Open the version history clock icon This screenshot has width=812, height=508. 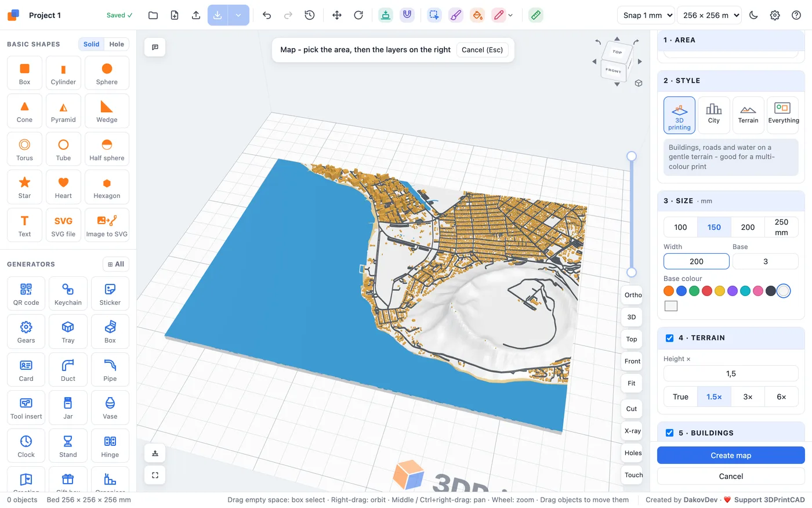pyautogui.click(x=310, y=15)
